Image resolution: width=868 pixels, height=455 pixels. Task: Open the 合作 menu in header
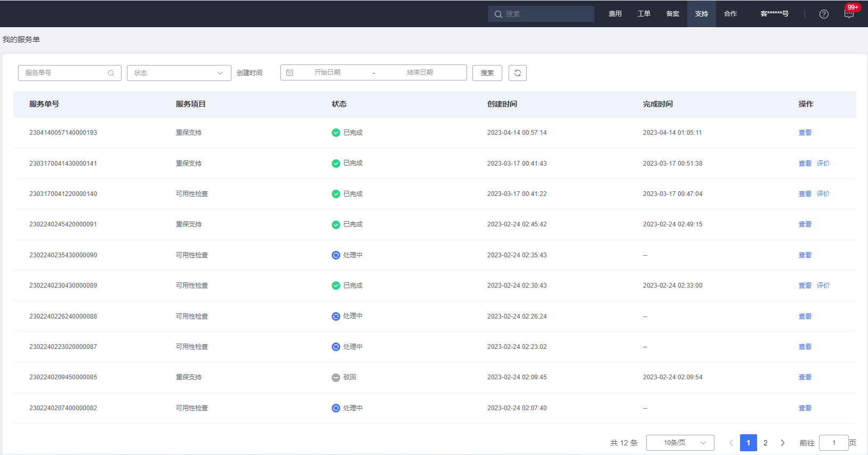(x=730, y=14)
